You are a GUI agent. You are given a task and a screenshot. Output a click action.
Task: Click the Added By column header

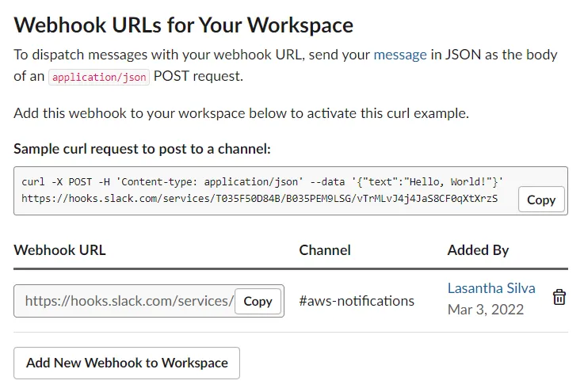point(478,250)
